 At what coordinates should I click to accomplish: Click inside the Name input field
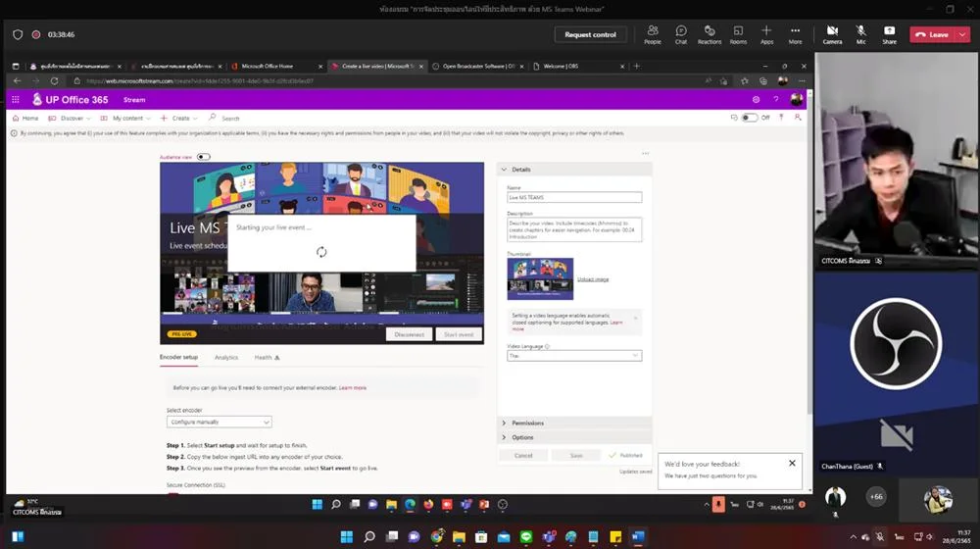573,198
